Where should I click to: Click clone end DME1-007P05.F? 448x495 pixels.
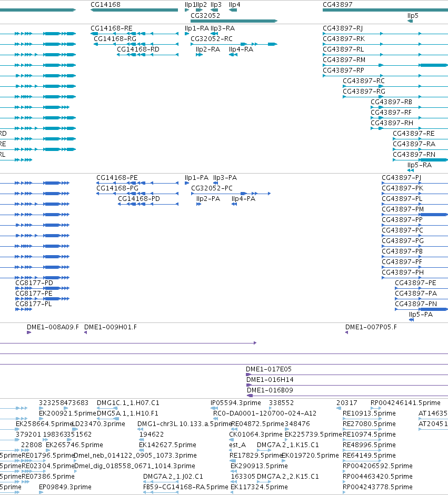click(371, 327)
